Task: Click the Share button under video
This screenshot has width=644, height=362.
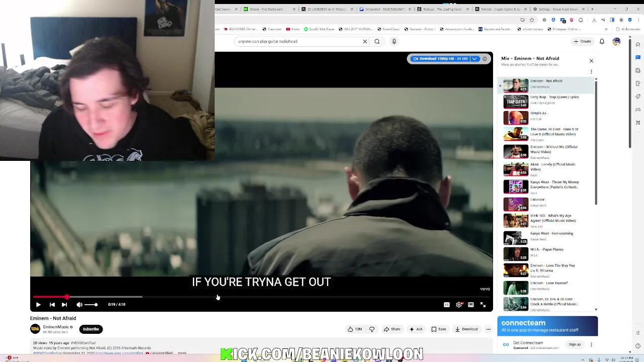Action: tap(392, 329)
